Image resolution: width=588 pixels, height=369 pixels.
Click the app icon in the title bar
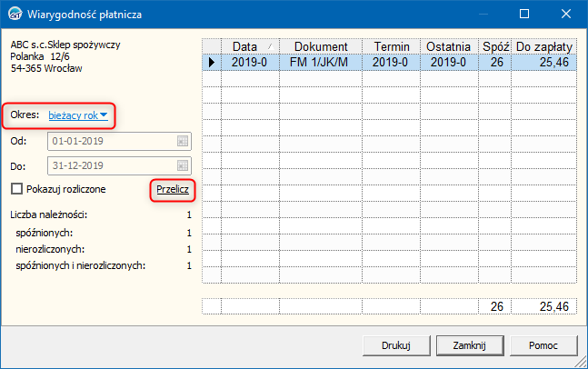[x=15, y=15]
